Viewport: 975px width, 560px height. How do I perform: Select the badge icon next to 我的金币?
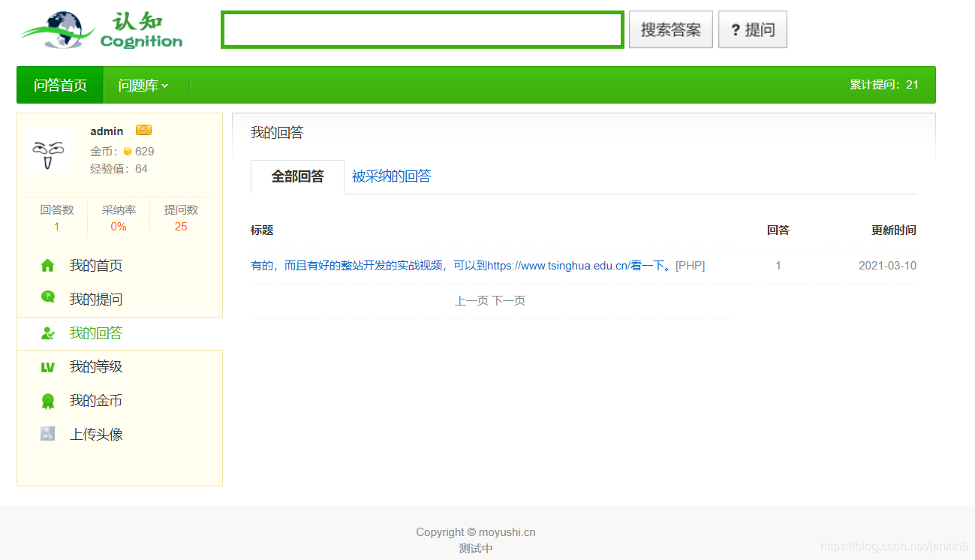point(48,400)
